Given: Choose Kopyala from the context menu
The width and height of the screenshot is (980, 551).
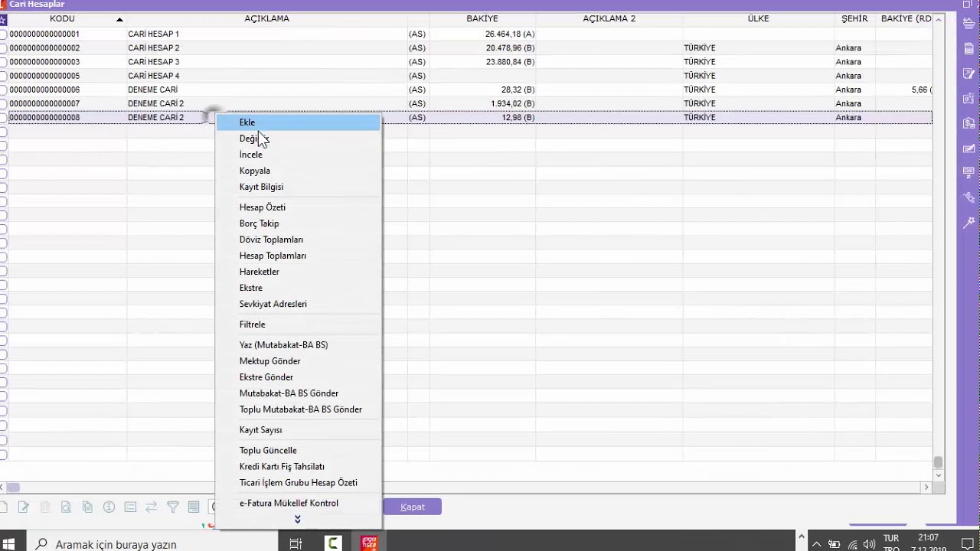Looking at the screenshot, I should 298,171.
